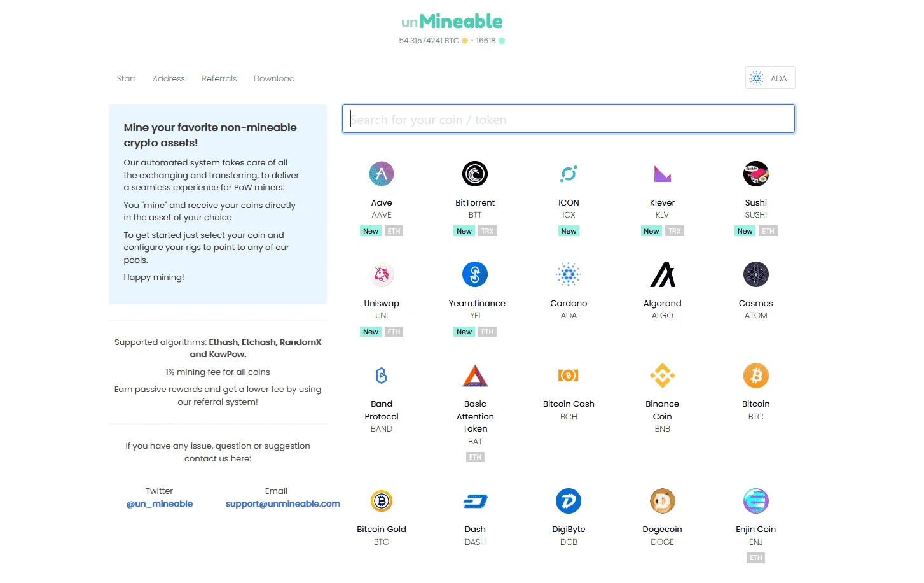This screenshot has height=583, width=924.
Task: Click the TRX tag under BitTorrent
Action: coord(488,231)
